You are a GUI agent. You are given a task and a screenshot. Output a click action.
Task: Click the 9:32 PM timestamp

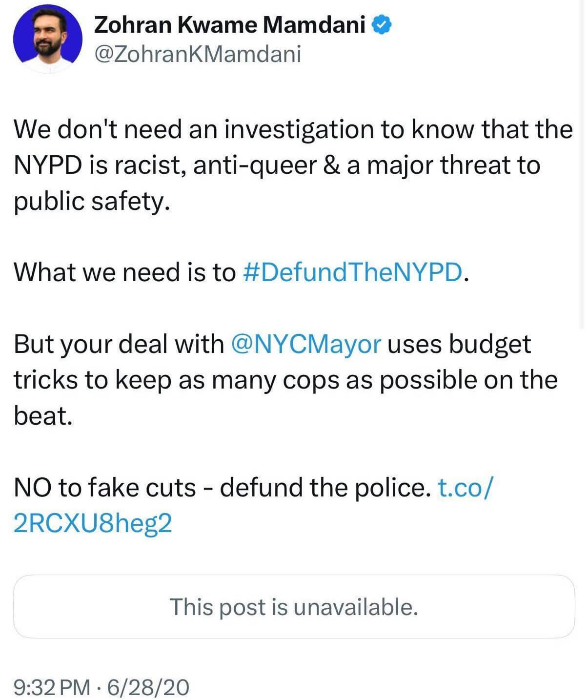click(x=52, y=687)
